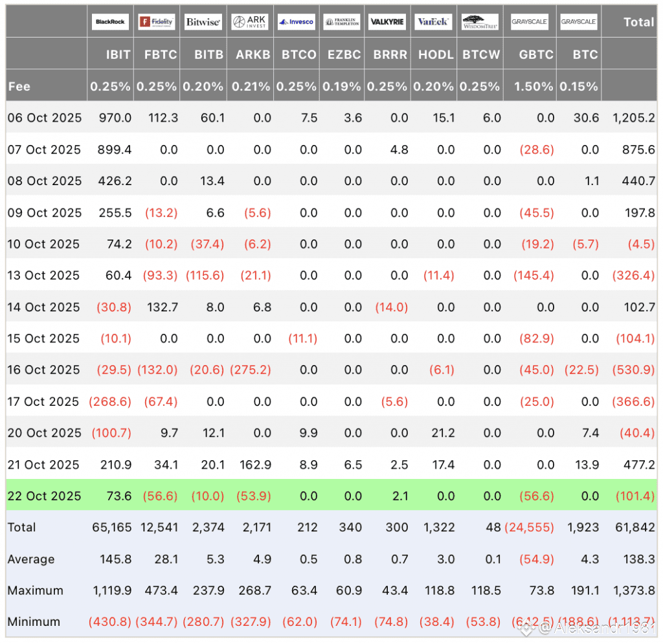Screen dimensions: 663x644
Task: Click the VanEck logo
Action: [433, 22]
